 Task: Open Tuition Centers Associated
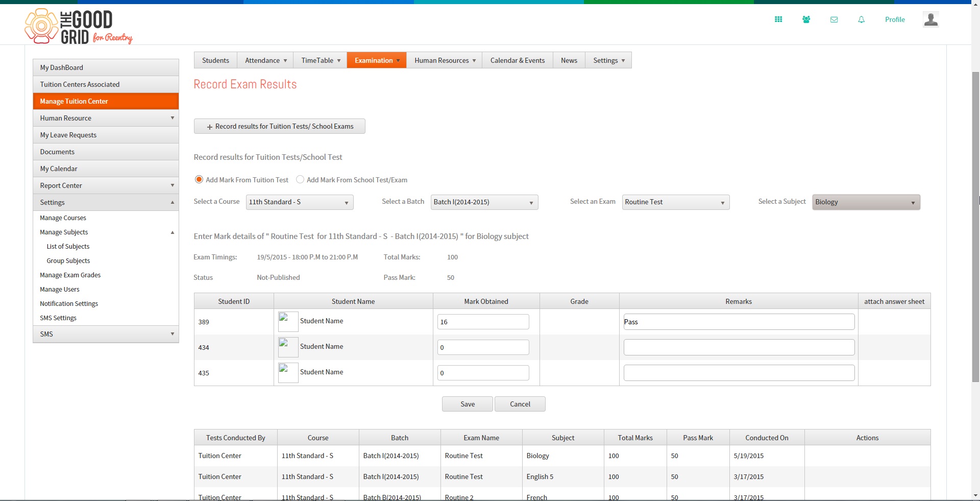(x=106, y=84)
